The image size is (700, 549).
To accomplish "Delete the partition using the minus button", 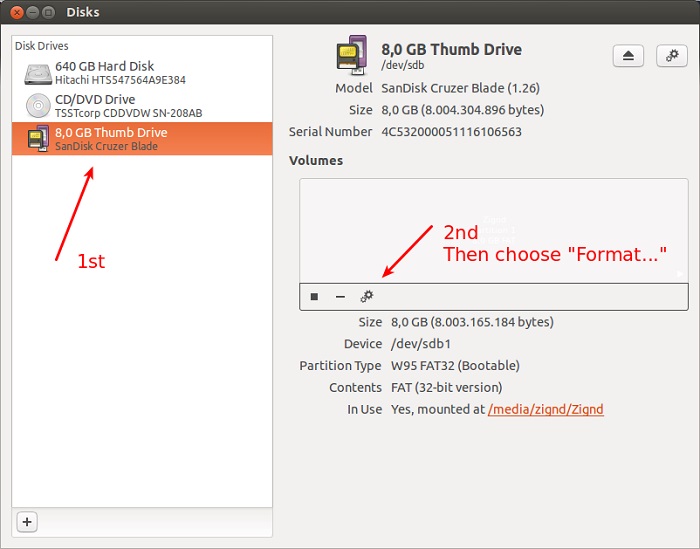I will [340, 296].
